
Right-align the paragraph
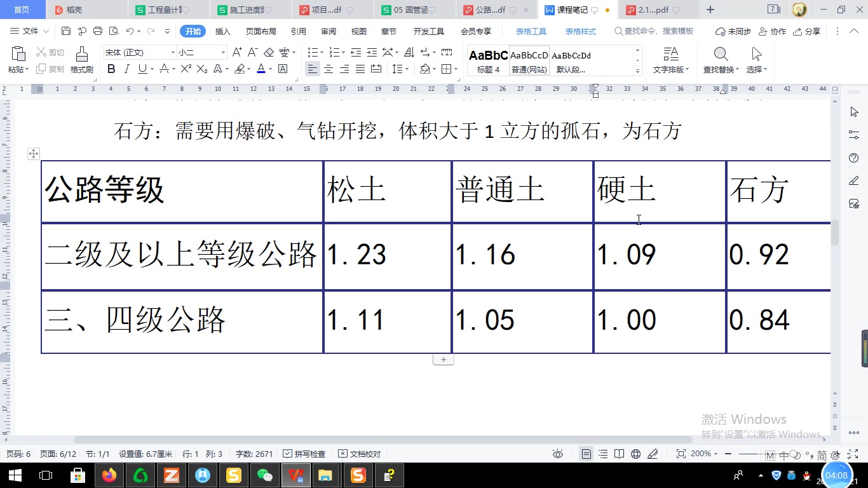point(344,69)
